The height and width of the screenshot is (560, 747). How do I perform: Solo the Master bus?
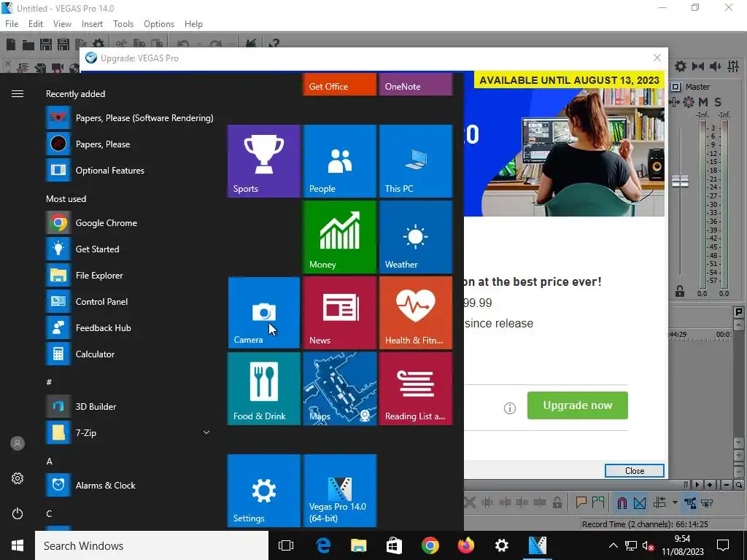[x=718, y=102]
